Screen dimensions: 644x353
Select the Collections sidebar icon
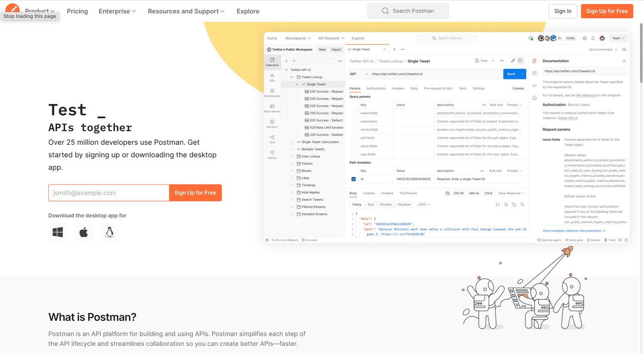pyautogui.click(x=272, y=60)
